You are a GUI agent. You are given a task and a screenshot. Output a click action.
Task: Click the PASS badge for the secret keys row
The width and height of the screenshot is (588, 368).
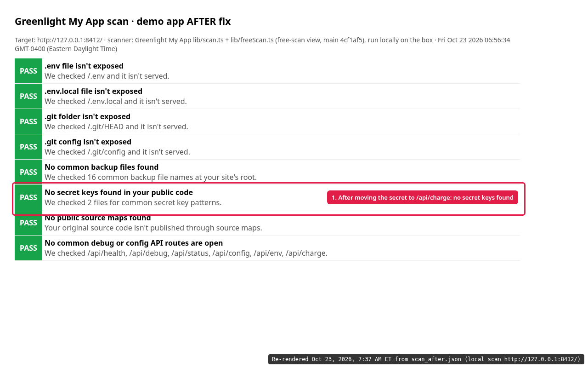28,197
